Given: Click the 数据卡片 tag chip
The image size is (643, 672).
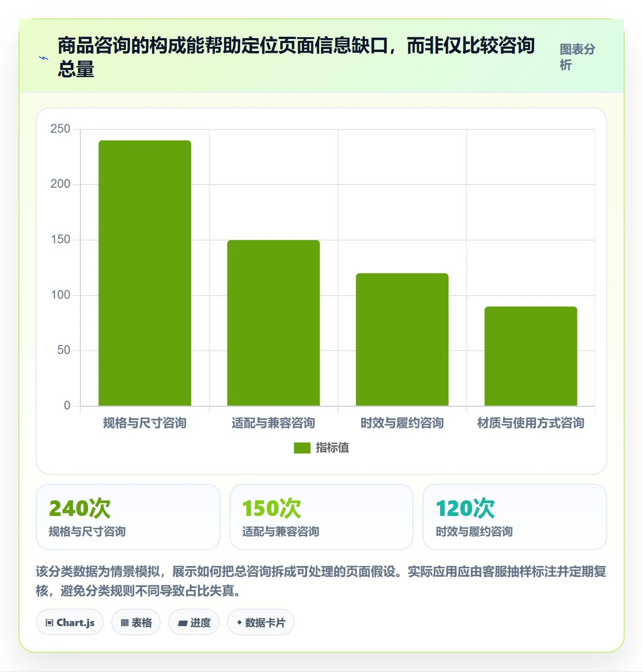Looking at the screenshot, I should [x=261, y=622].
